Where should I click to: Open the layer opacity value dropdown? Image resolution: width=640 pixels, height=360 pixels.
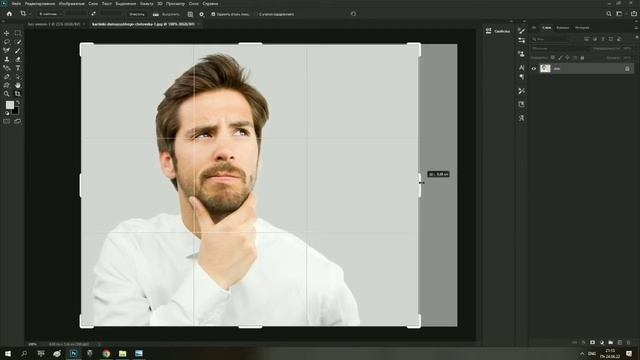coord(627,49)
